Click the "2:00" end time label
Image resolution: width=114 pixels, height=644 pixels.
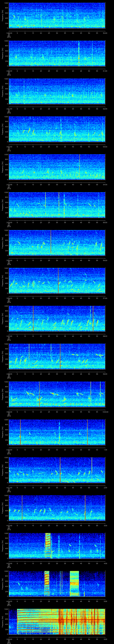click(x=105, y=487)
